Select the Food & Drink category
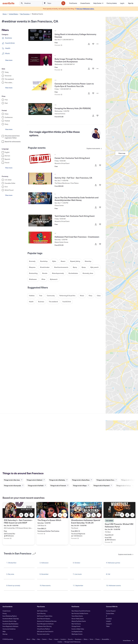The height and width of the screenshot is (644, 138). point(10,43)
